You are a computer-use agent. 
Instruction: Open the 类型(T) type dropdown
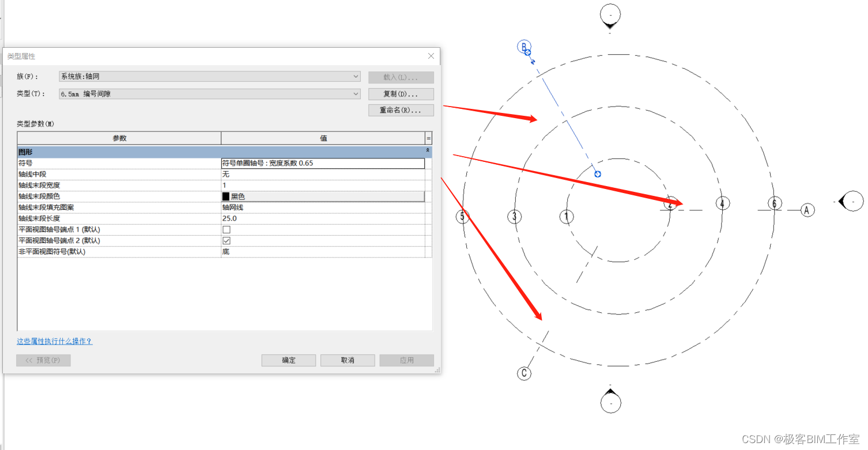coord(210,93)
